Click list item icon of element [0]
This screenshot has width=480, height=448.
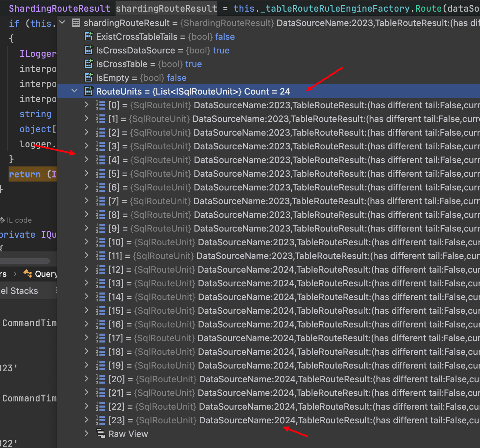coord(100,105)
